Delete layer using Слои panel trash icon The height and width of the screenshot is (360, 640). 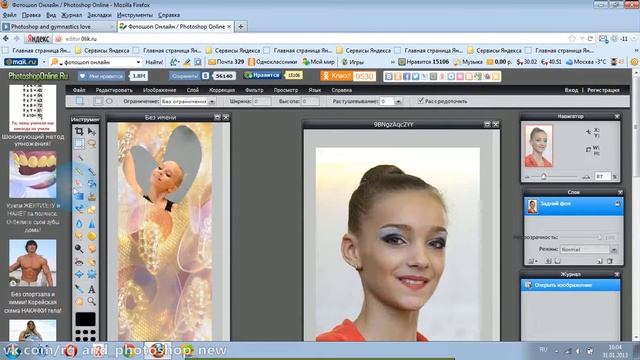[x=610, y=261]
